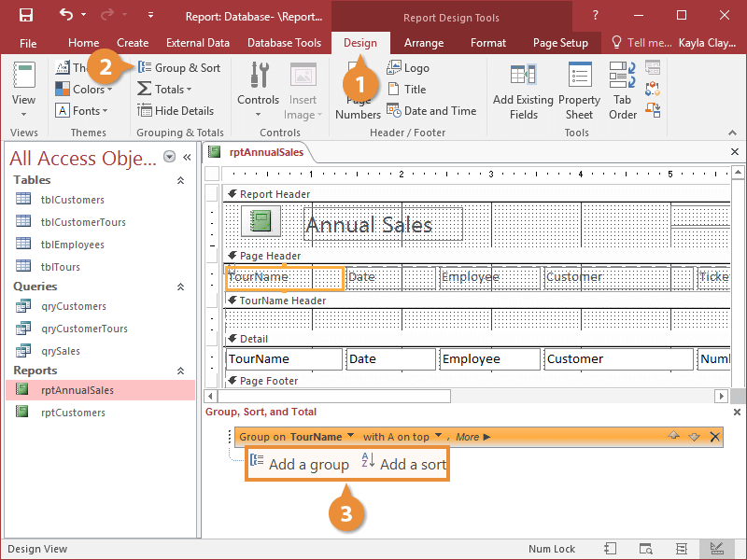The width and height of the screenshot is (747, 560).
Task: Open the Group on TourName field dropdown
Action: pos(351,435)
